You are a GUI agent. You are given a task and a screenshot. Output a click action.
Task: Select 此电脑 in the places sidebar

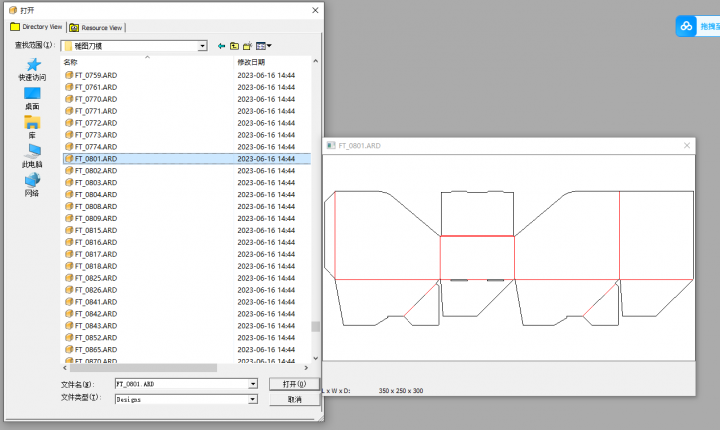32,155
